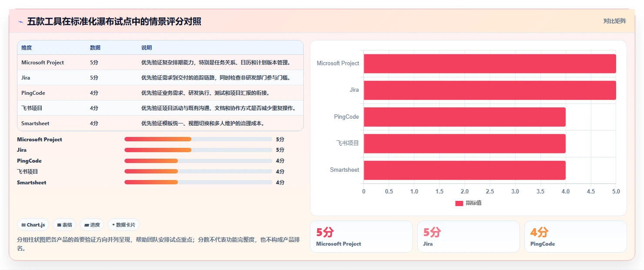This screenshot has width=644, height=270.
Task: Click the Microsoft Project table row name
Action: (x=43, y=63)
